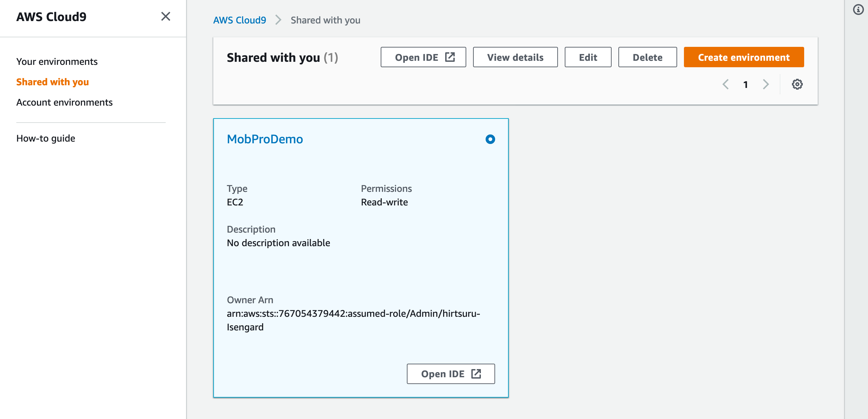The height and width of the screenshot is (419, 868).
Task: Click Create environment orange button
Action: 744,57
